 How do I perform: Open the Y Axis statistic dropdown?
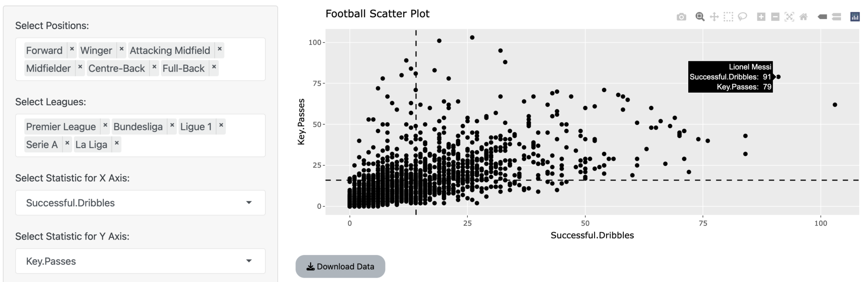coord(140,261)
